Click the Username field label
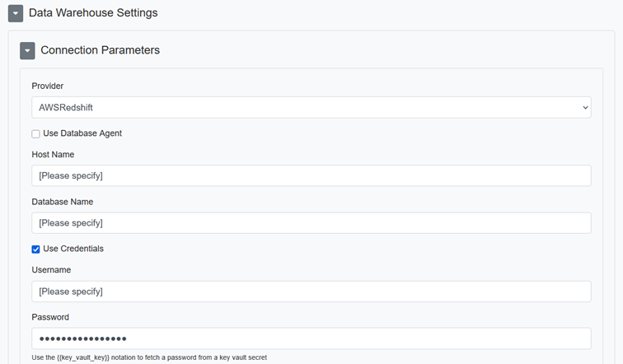623x364 pixels. point(51,270)
